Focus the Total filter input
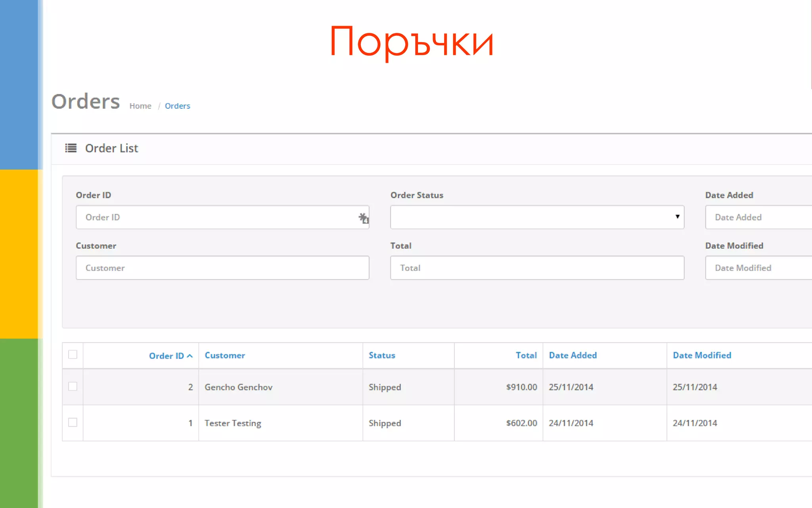Image resolution: width=812 pixels, height=508 pixels. click(x=537, y=268)
